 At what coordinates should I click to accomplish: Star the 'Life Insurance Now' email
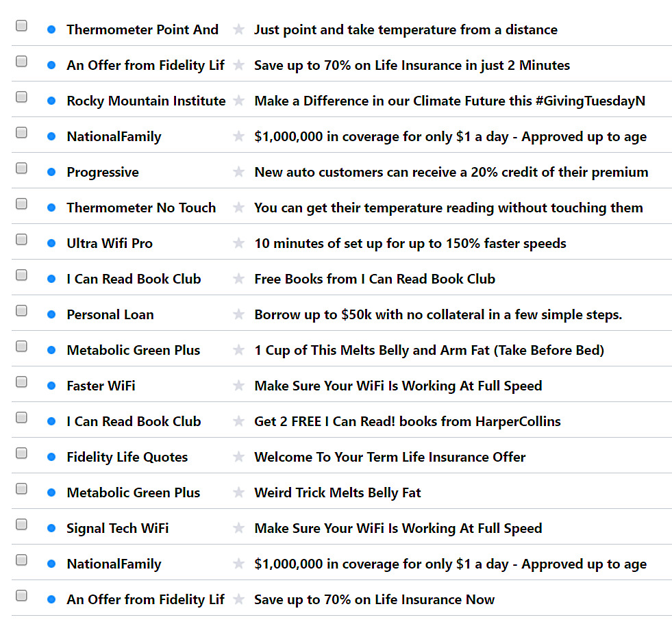(238, 599)
